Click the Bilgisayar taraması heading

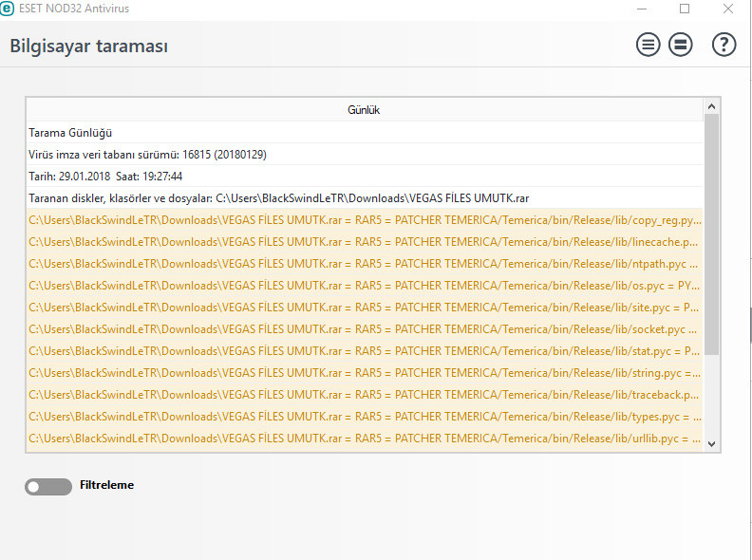(88, 46)
